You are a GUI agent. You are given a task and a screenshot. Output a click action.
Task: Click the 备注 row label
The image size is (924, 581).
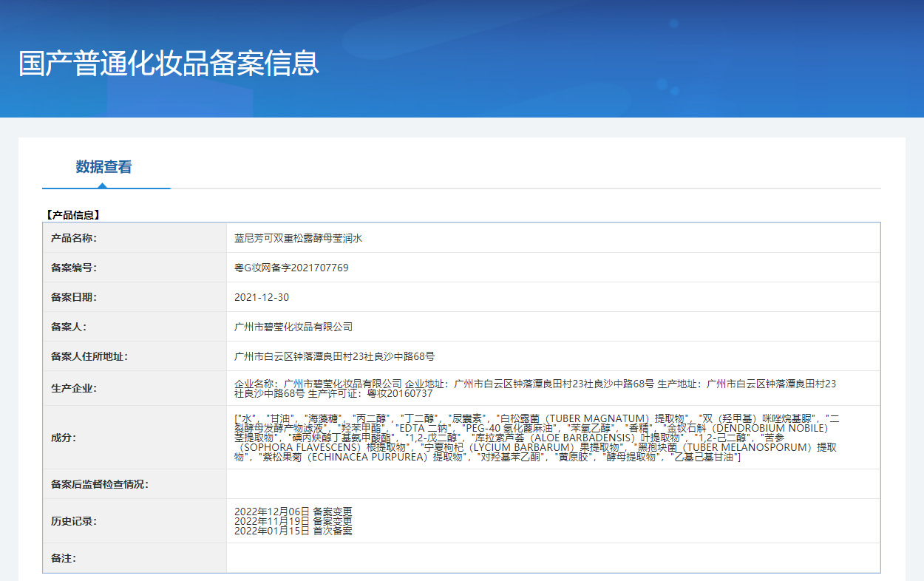pos(64,558)
